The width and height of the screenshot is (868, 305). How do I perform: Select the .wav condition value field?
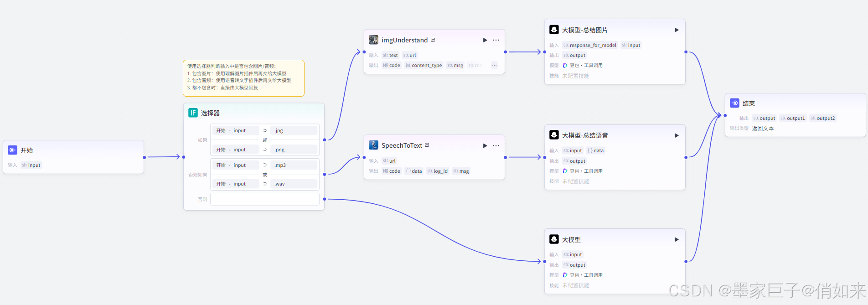point(294,184)
